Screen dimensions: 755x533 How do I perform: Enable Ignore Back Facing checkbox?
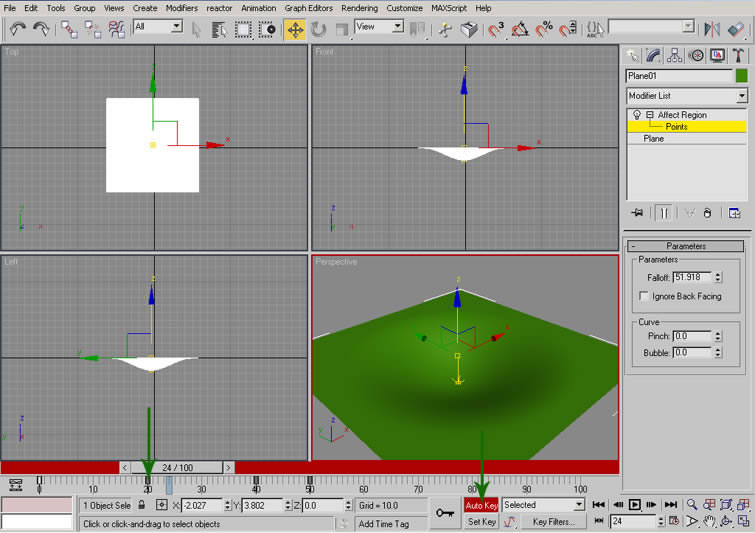pos(643,296)
